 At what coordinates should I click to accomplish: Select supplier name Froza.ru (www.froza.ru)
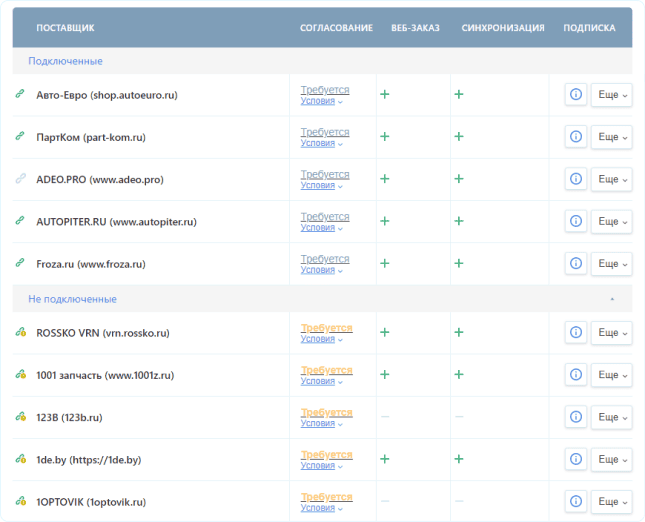click(x=91, y=264)
